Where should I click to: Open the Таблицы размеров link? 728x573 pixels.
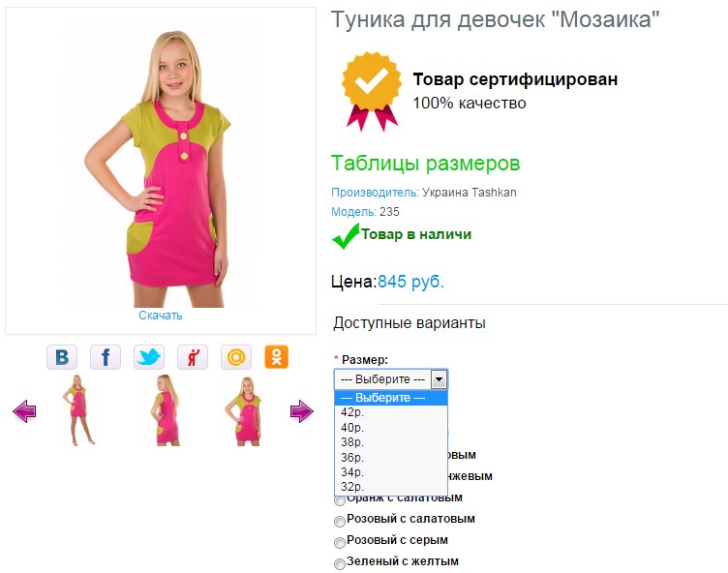click(425, 163)
